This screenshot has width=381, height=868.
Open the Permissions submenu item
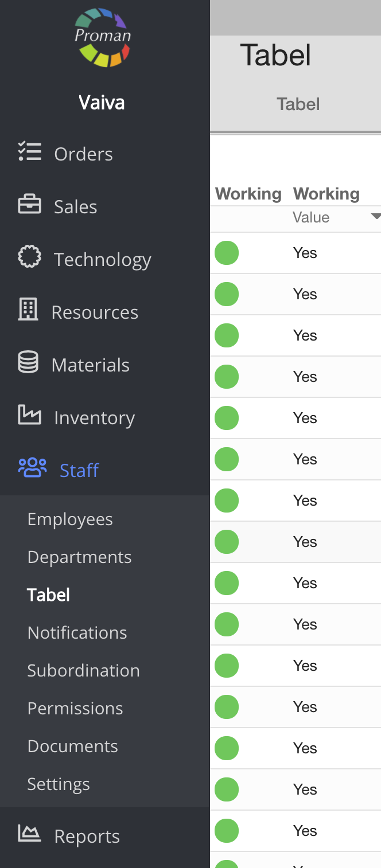75,709
